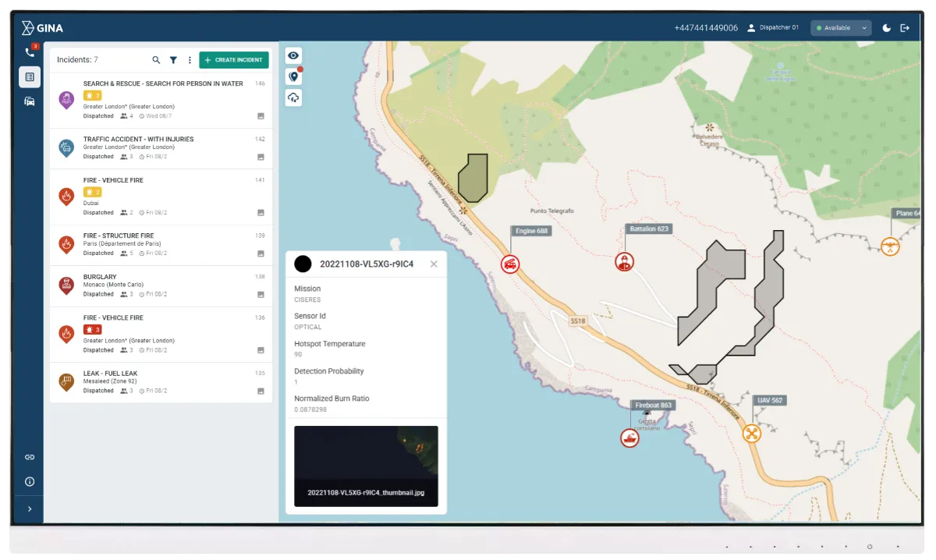Image resolution: width=936 pixels, height=560 pixels.
Task: Toggle dark mode moon icon
Action: tap(886, 28)
